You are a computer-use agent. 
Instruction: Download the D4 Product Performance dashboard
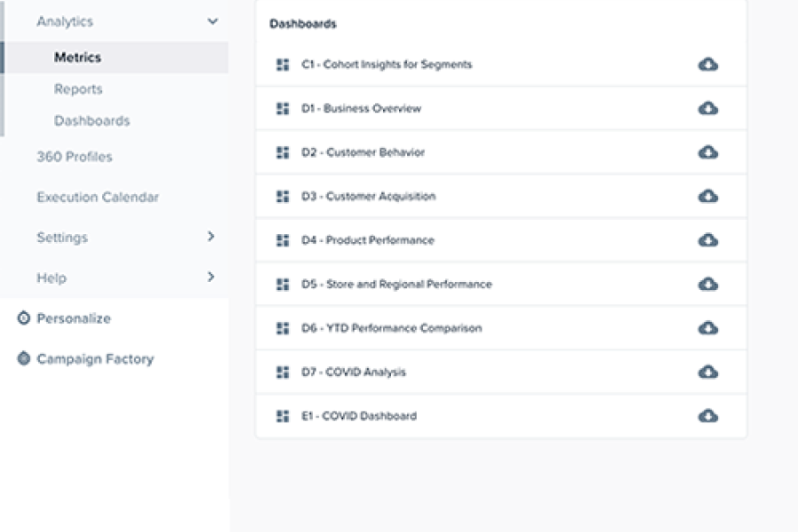pyautogui.click(x=708, y=240)
